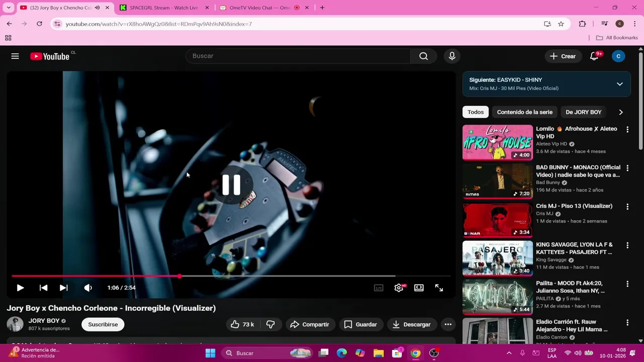Mute the video volume
The width and height of the screenshot is (644, 362).
[x=88, y=288]
